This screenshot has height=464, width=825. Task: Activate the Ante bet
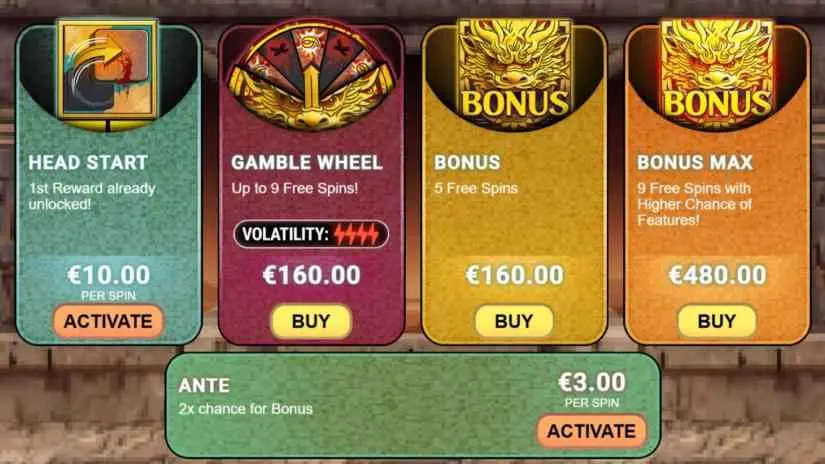click(592, 431)
